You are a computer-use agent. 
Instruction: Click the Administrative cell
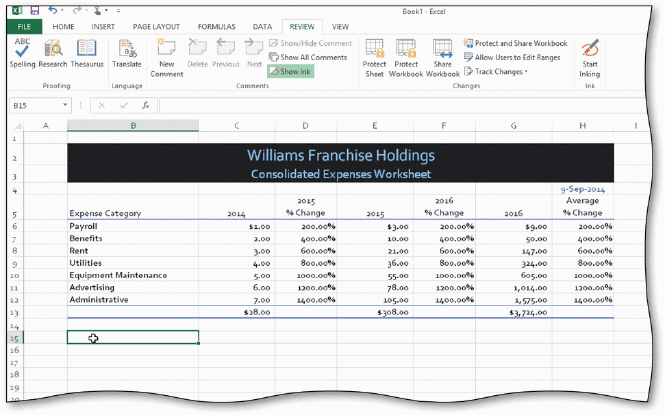133,300
